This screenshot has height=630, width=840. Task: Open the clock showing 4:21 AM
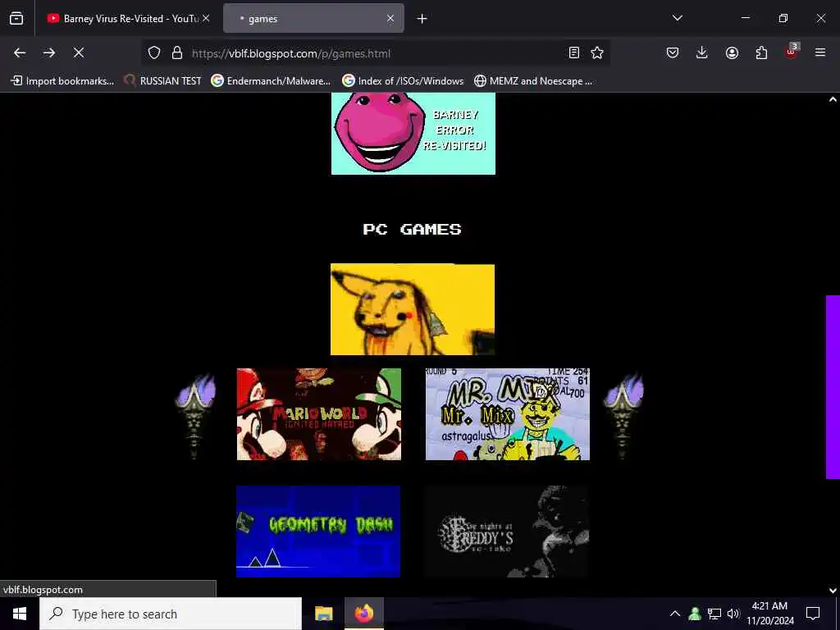(769, 614)
